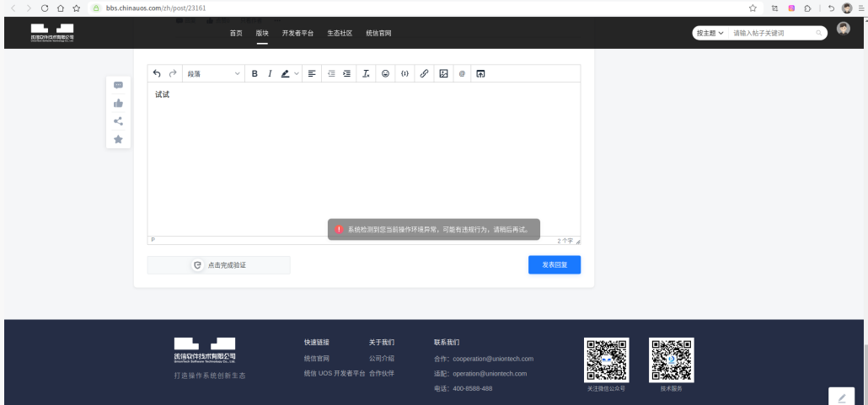
Task: Open the browser home page
Action: 61,8
